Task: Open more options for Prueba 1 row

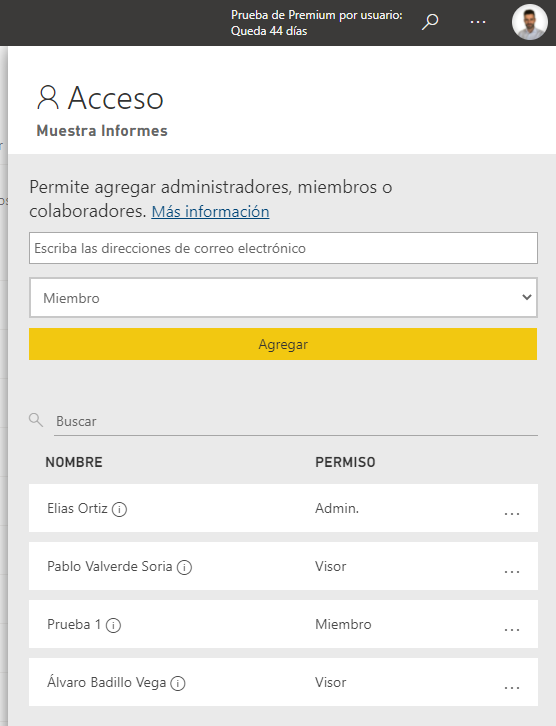Action: click(x=512, y=630)
